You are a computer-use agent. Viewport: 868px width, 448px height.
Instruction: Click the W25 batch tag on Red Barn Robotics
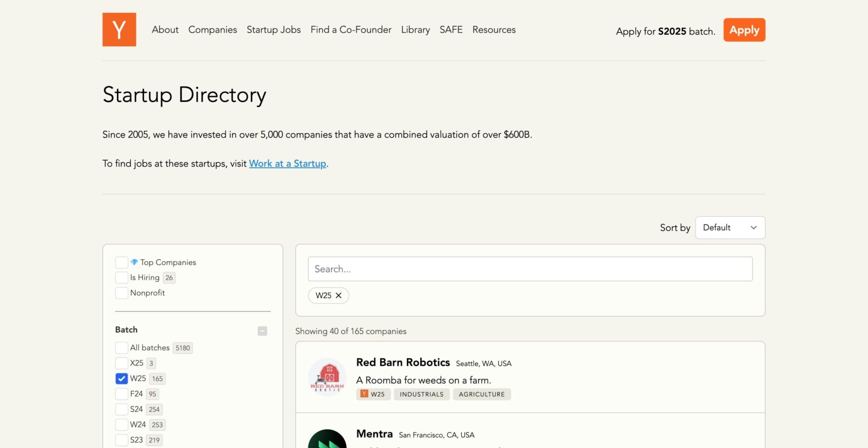(373, 394)
